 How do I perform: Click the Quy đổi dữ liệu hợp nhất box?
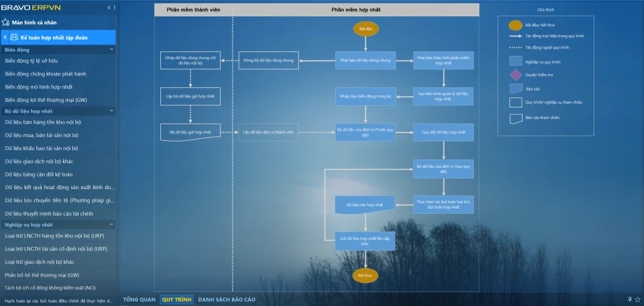pos(443,133)
